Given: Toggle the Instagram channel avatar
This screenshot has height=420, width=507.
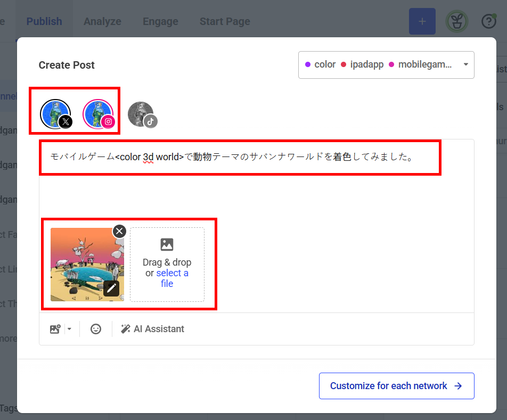Looking at the screenshot, I should pos(99,114).
